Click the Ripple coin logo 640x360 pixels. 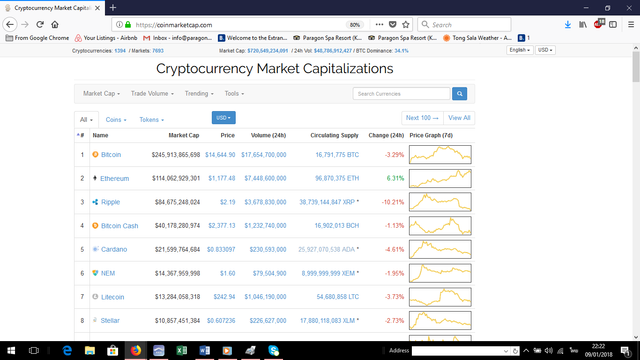coord(95,202)
